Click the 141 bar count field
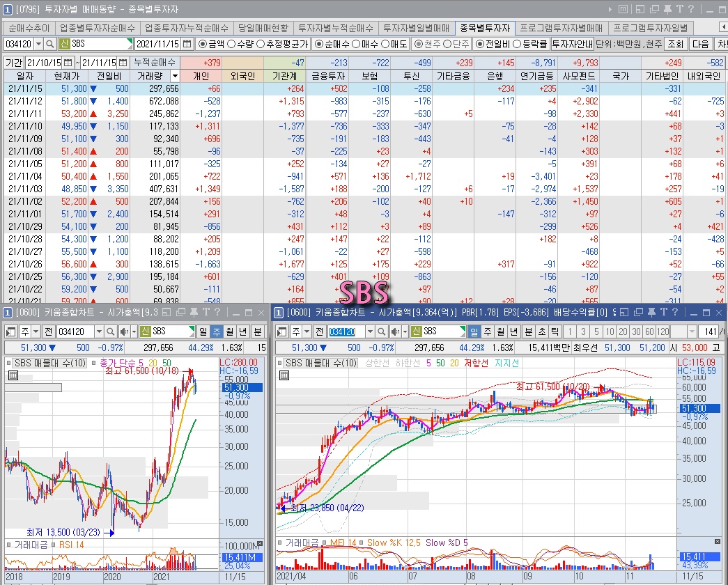728x585 pixels. tap(711, 331)
